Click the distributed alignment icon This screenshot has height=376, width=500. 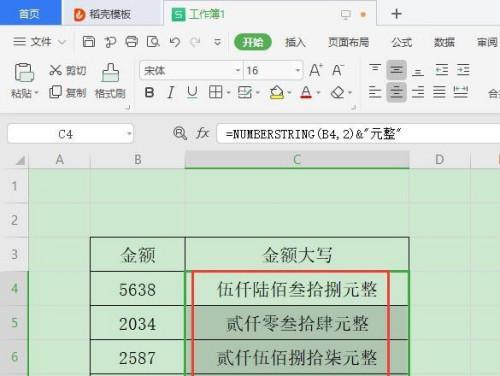tap(461, 92)
